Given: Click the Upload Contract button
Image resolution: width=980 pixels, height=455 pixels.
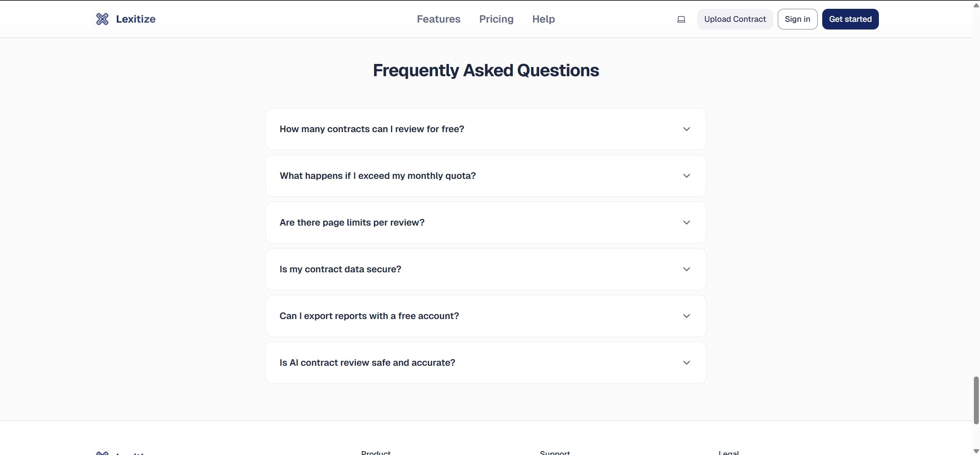Looking at the screenshot, I should 735,19.
